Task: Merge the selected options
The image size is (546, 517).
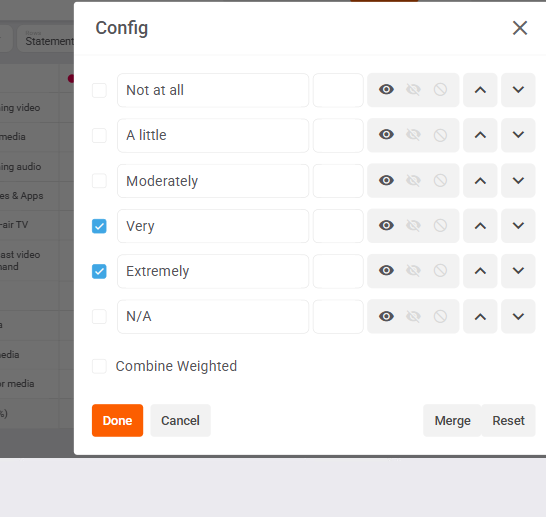Action: pyautogui.click(x=452, y=421)
